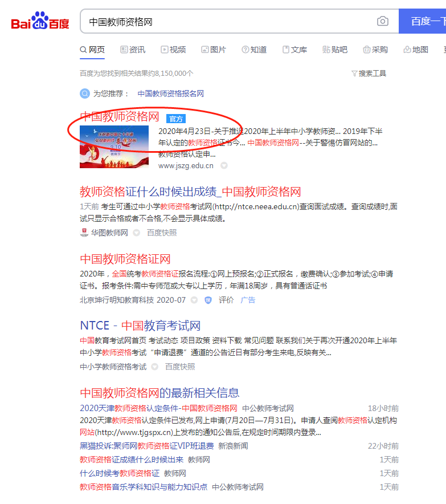
Task: Open 教师资格音乐学科知识与能力知识点 link
Action: pos(144,487)
